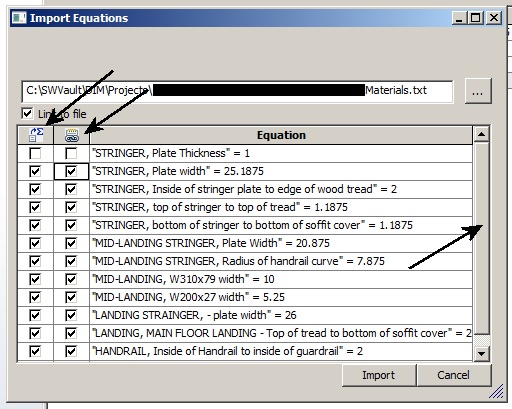Uncheck link box for STRINGER Plate width
512x409 pixels.
coord(71,171)
